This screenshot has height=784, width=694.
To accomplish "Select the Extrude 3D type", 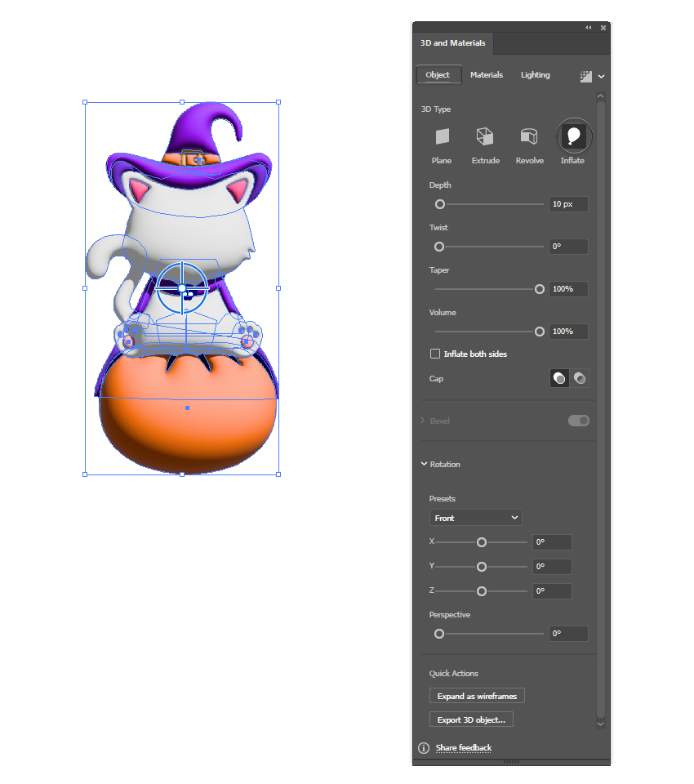I will 485,137.
